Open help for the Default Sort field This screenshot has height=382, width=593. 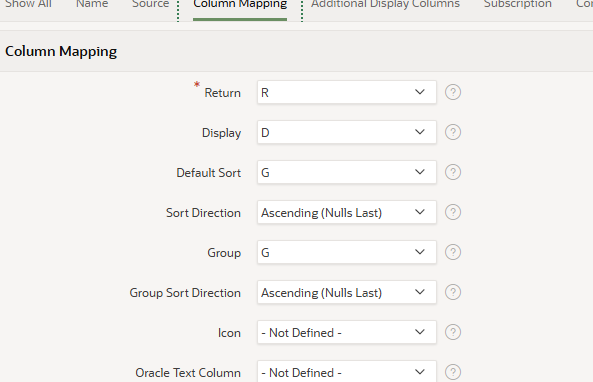[x=453, y=172]
